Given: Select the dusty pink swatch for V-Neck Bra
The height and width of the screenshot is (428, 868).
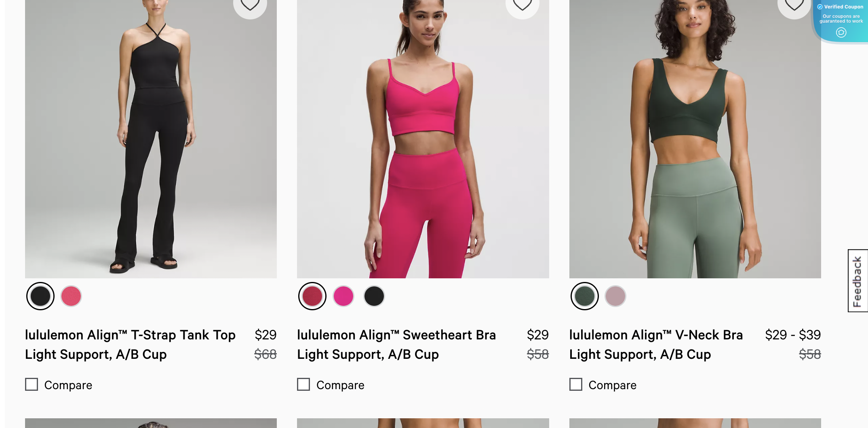Looking at the screenshot, I should [615, 296].
